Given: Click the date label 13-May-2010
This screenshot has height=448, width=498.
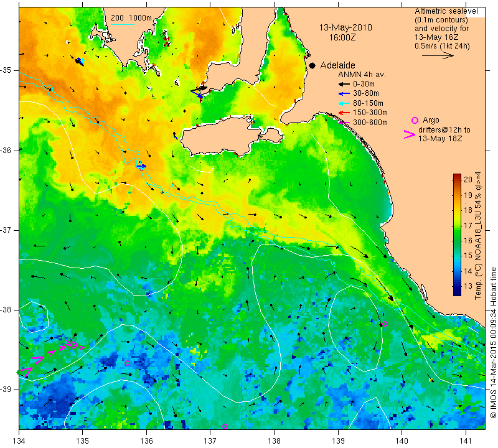Looking at the screenshot, I should click(x=345, y=27).
